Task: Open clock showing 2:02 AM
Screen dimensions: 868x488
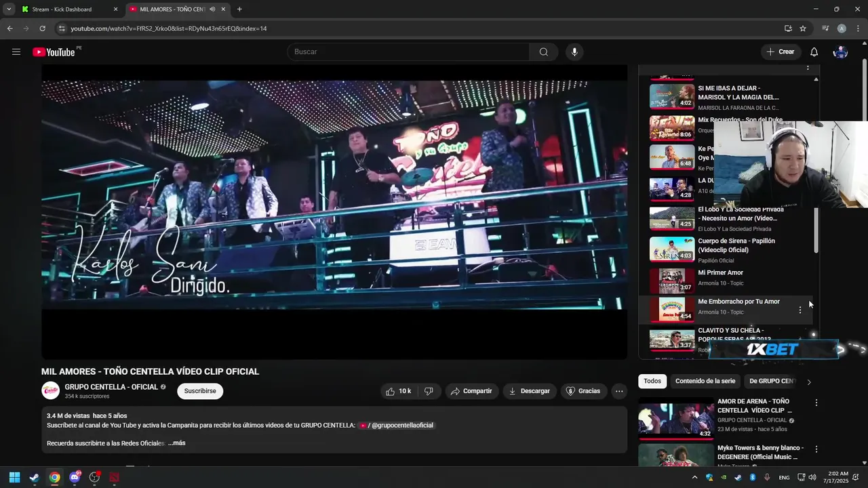Action: [x=835, y=477]
